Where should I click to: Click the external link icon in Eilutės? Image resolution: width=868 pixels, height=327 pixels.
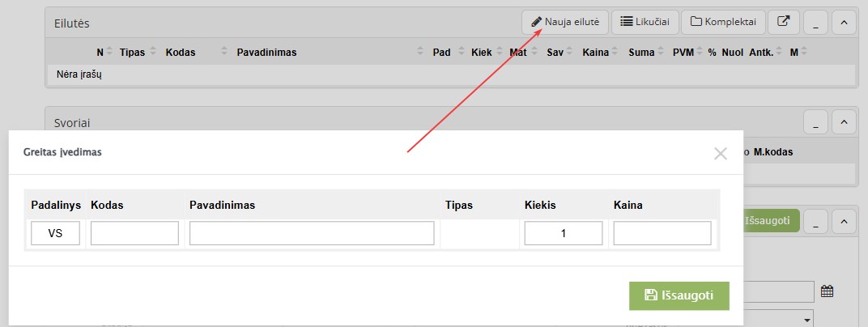click(x=783, y=22)
